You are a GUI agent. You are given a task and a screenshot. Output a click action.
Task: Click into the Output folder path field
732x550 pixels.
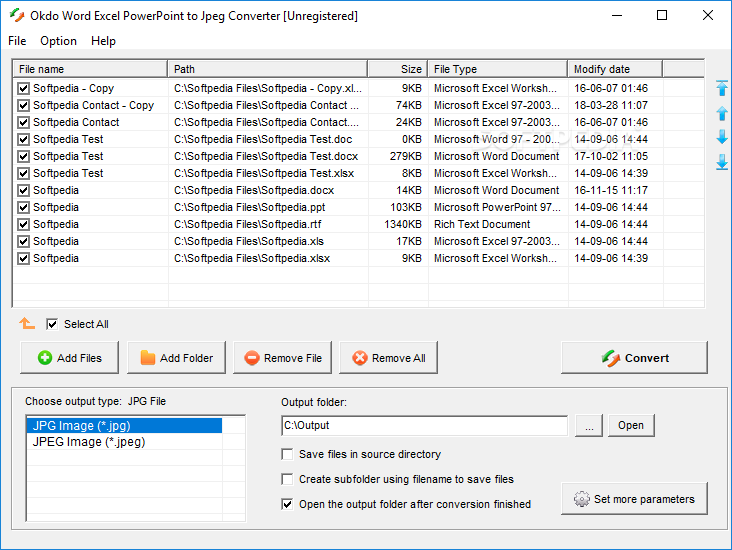point(425,425)
